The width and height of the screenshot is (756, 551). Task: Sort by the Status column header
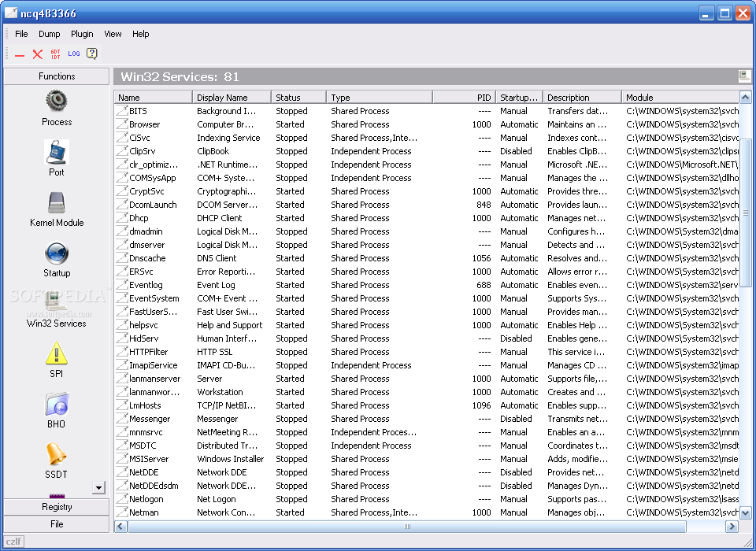pos(299,98)
